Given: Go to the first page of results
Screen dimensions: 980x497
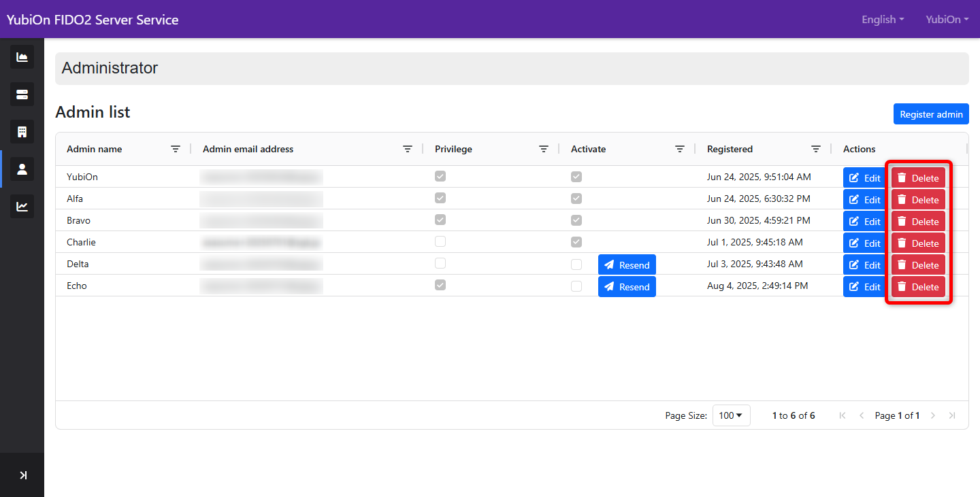Looking at the screenshot, I should (x=843, y=415).
